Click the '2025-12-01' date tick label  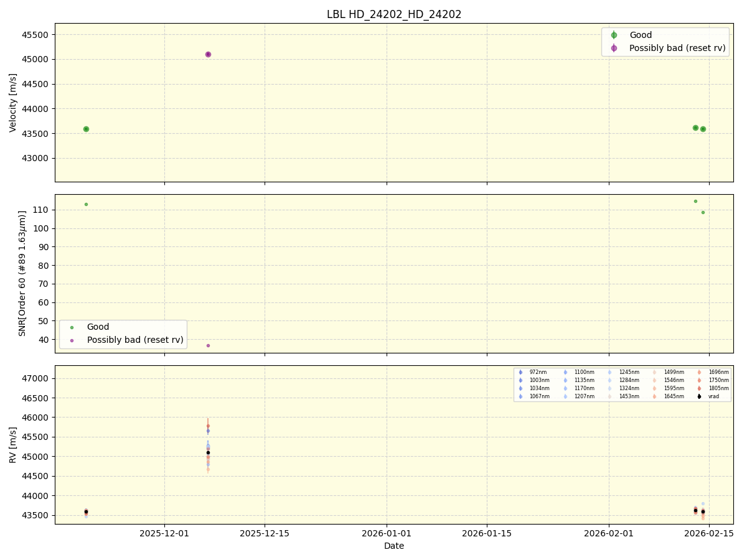point(164,533)
